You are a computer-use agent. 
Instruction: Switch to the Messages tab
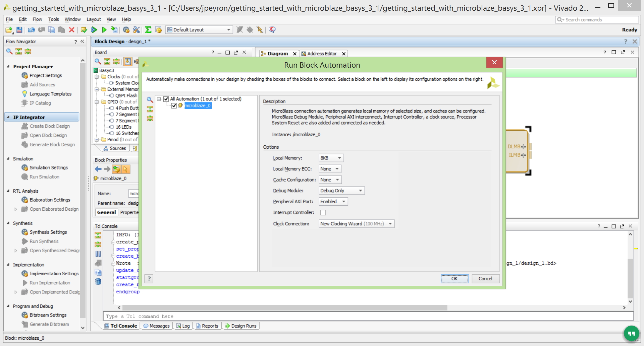coord(156,326)
